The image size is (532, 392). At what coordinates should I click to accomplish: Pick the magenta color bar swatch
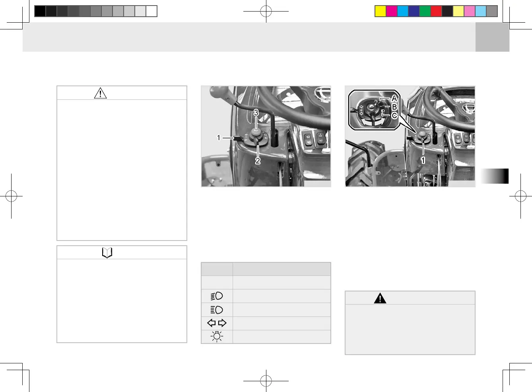coord(392,11)
